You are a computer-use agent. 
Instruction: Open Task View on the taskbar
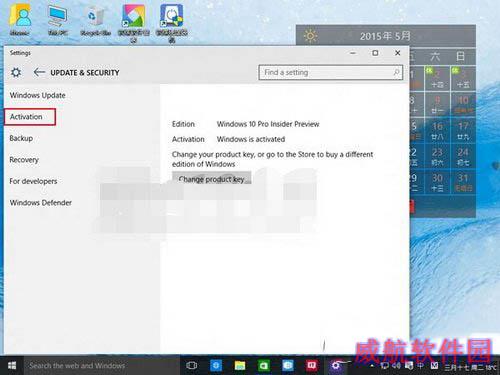click(192, 366)
